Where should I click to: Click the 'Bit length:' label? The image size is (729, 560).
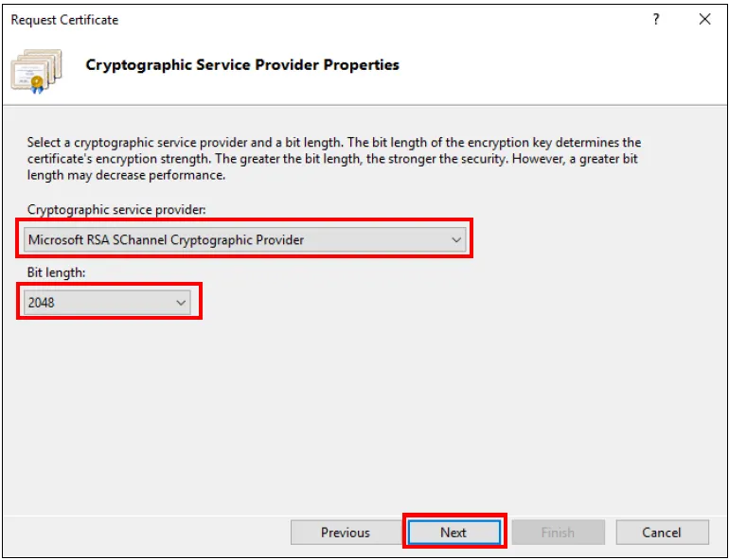tap(55, 271)
